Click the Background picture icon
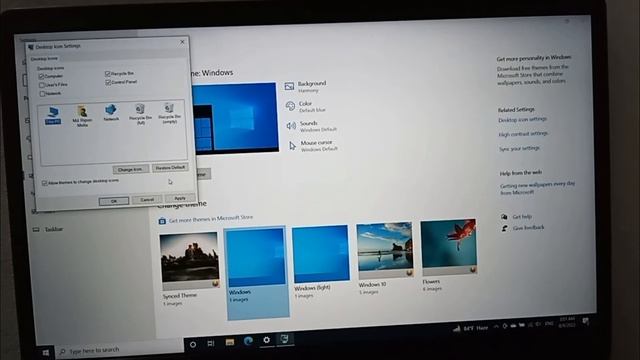This screenshot has width=640, height=360. tap(289, 86)
